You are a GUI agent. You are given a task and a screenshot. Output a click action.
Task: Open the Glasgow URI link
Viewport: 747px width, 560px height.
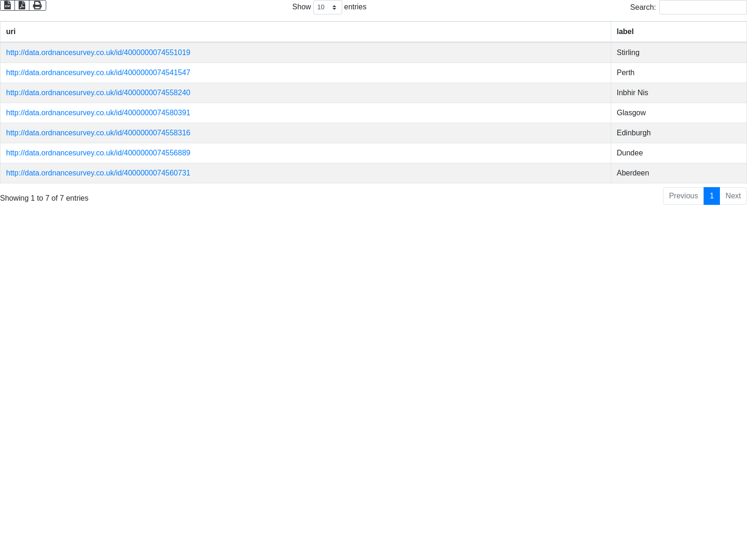pos(98,113)
